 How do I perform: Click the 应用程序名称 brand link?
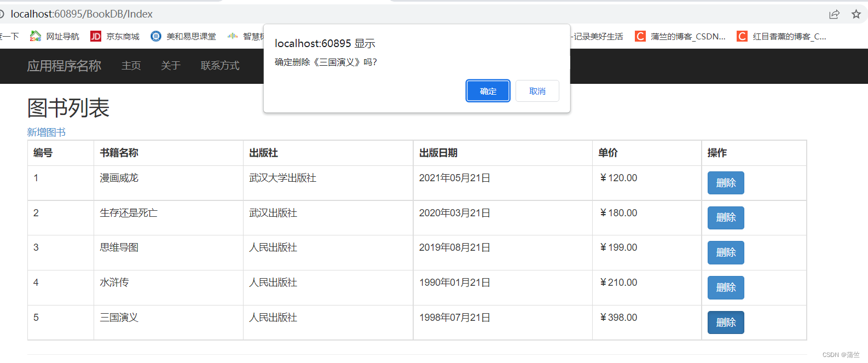pyautogui.click(x=64, y=66)
